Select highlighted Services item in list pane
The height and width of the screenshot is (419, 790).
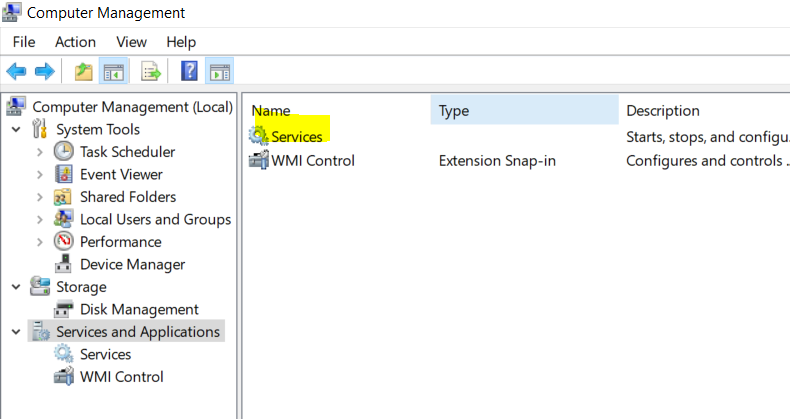tap(296, 136)
